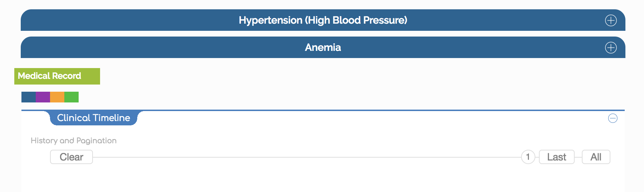Select the Clinical Timeline tab
Image resolution: width=644 pixels, height=192 pixels.
point(94,118)
